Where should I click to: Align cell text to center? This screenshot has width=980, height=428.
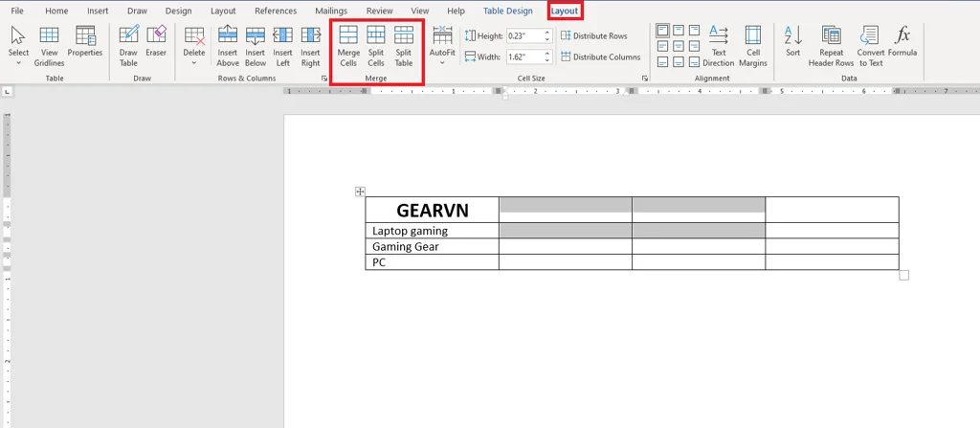tap(679, 46)
